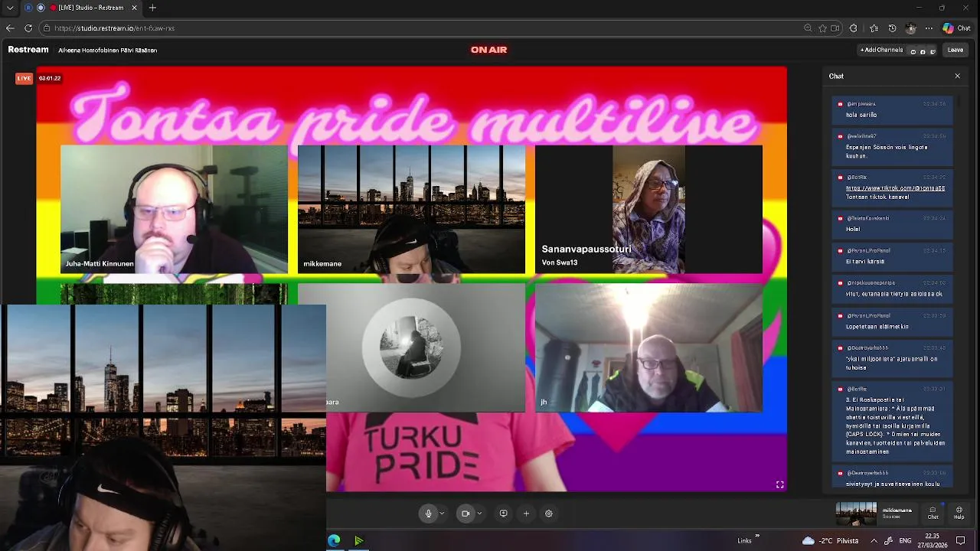
Task: Reload the page with refresh icon
Action: tap(28, 28)
